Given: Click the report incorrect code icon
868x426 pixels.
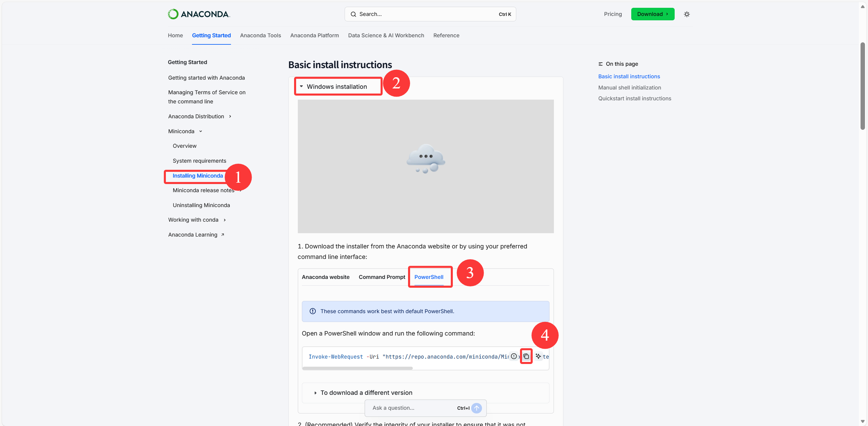Looking at the screenshot, I should (514, 356).
